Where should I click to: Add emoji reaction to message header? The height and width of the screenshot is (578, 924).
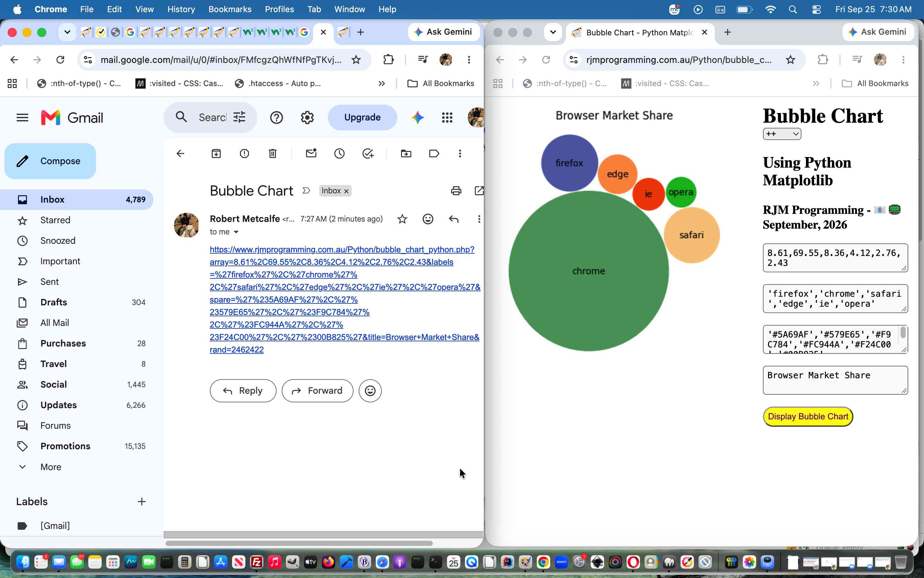[428, 219]
